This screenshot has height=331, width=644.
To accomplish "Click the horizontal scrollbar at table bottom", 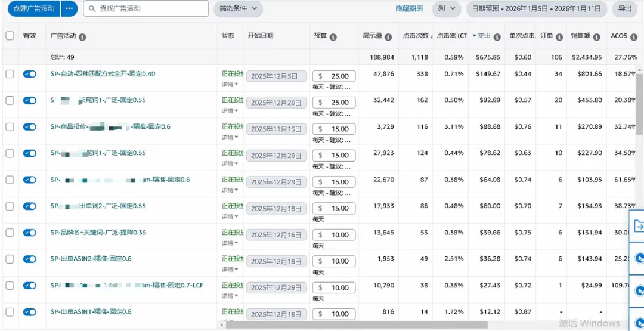I will point(357,326).
